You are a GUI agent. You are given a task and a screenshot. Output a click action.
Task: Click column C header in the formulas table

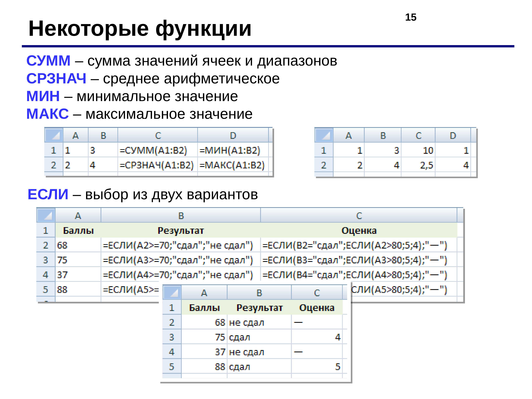point(157,135)
